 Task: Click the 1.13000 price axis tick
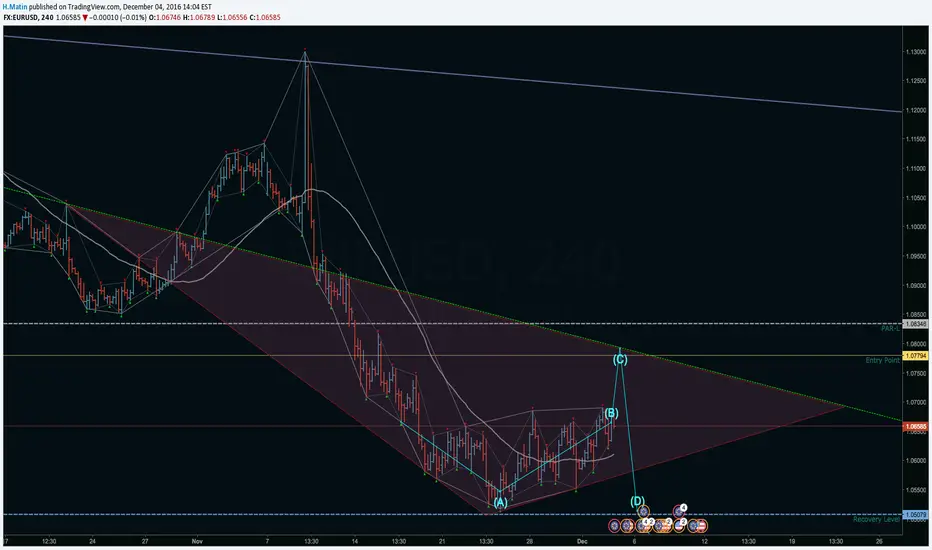click(916, 52)
